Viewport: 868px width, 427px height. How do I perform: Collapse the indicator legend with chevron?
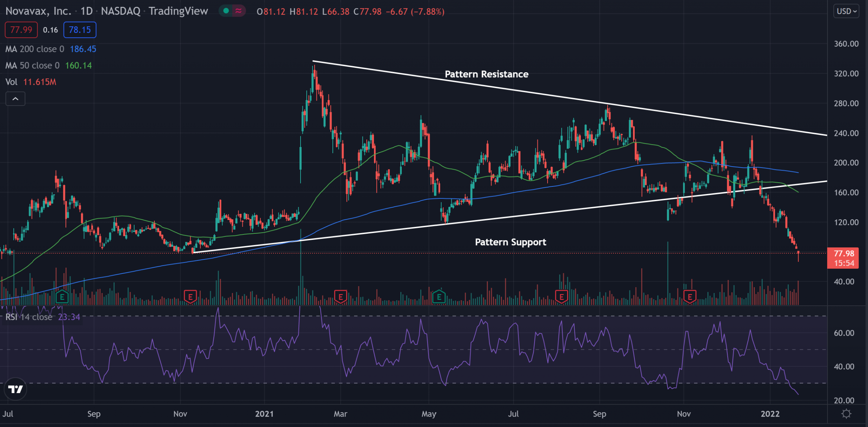point(15,99)
